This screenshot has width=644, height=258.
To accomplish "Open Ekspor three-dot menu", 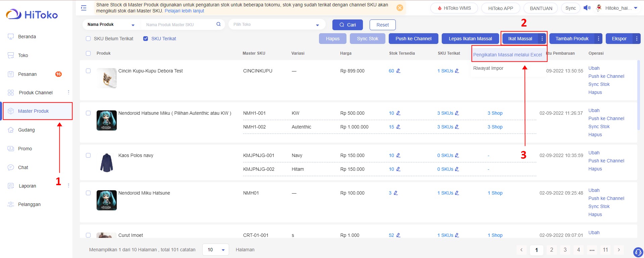I will 637,39.
